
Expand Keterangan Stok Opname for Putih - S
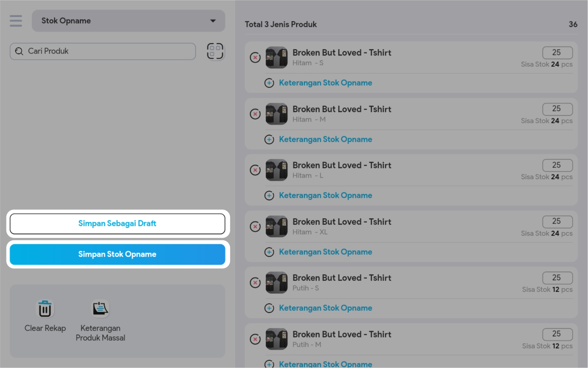click(x=325, y=308)
